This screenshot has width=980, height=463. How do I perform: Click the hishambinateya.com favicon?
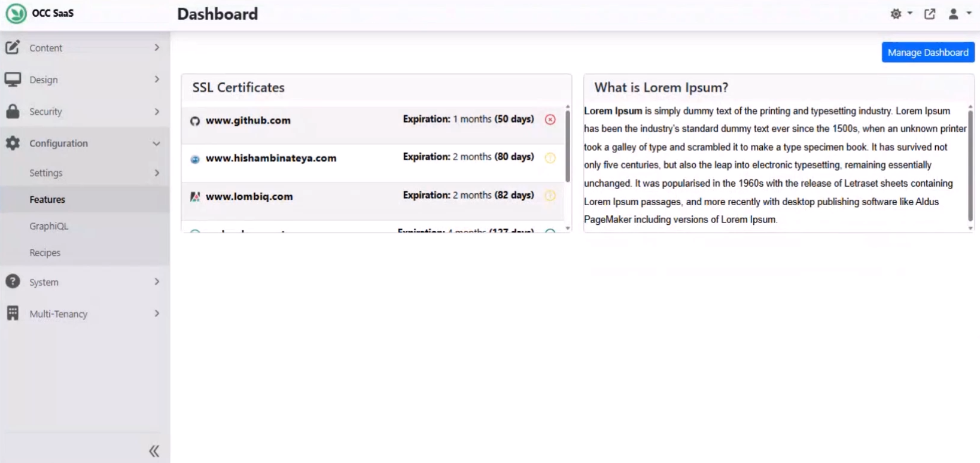click(195, 159)
